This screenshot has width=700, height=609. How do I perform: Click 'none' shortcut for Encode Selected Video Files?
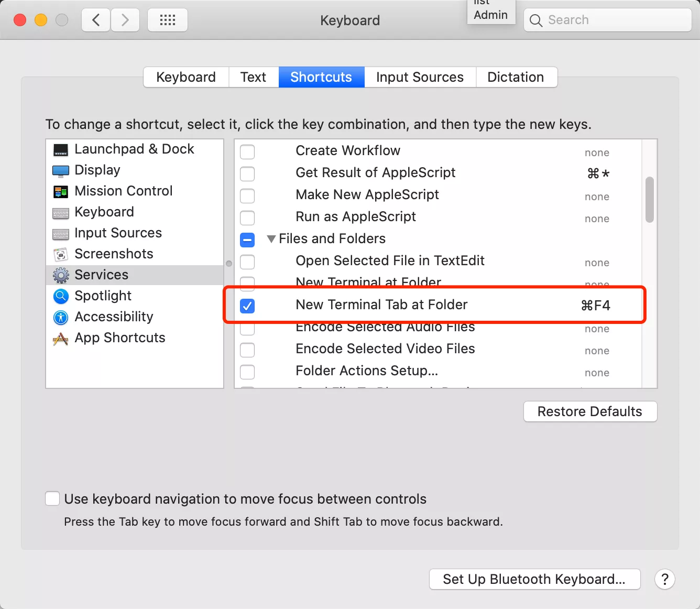(x=597, y=351)
